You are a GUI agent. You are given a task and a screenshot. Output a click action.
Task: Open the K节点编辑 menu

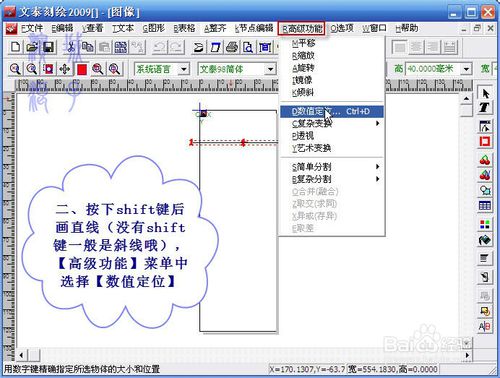click(254, 28)
